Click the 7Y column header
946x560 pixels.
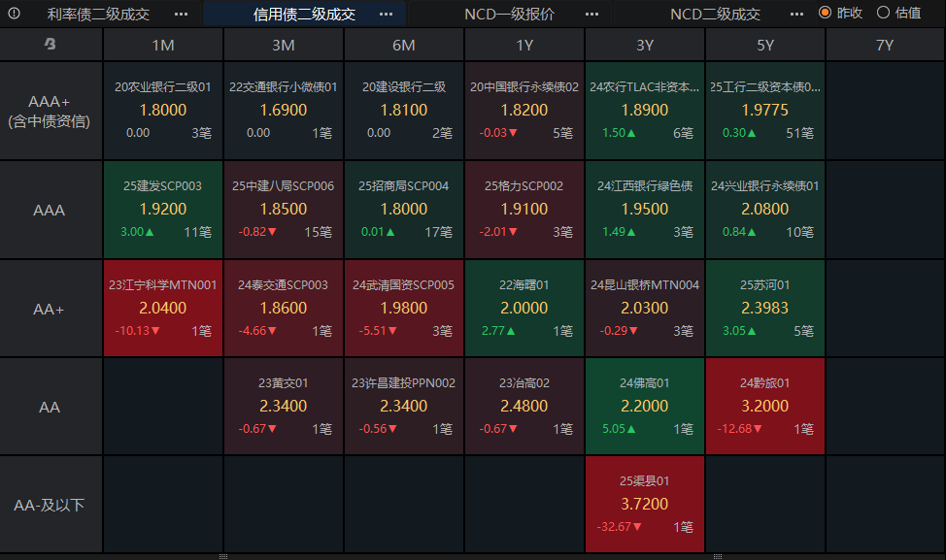tap(885, 46)
